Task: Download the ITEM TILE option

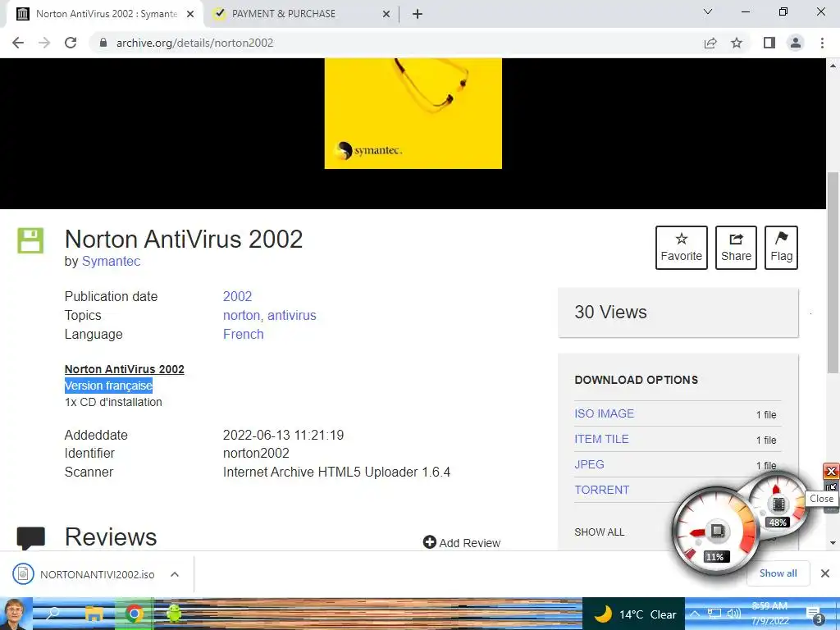Action: pos(601,440)
